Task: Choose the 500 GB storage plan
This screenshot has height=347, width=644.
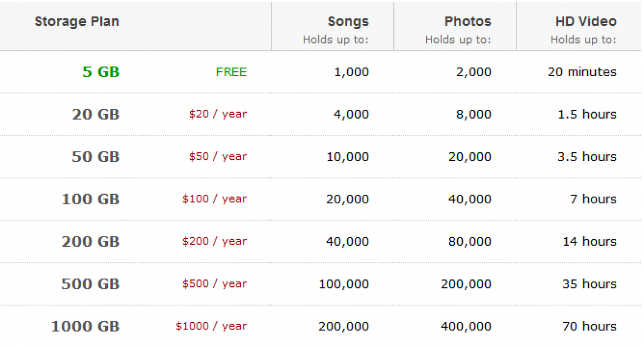Action: pos(90,284)
